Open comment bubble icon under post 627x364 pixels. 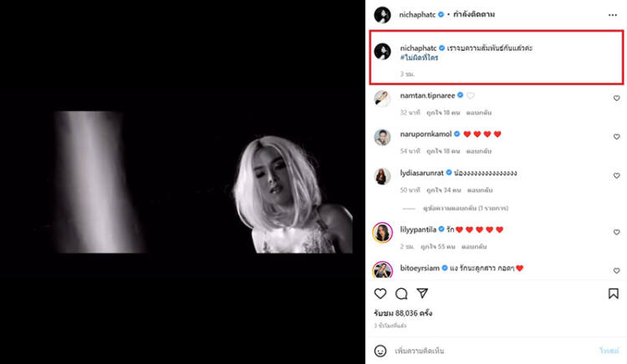(x=401, y=294)
